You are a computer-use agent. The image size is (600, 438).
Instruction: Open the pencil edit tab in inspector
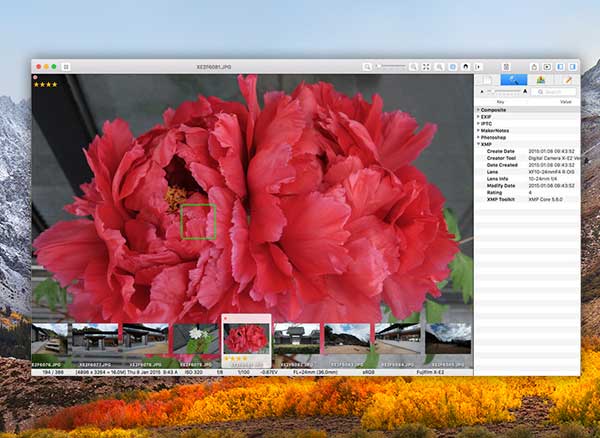click(x=567, y=80)
